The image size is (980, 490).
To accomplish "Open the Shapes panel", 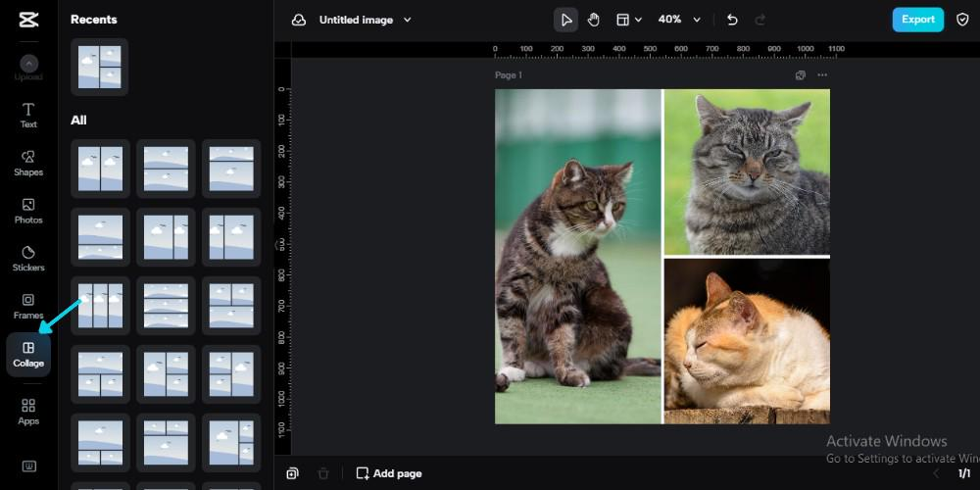I will point(28,163).
